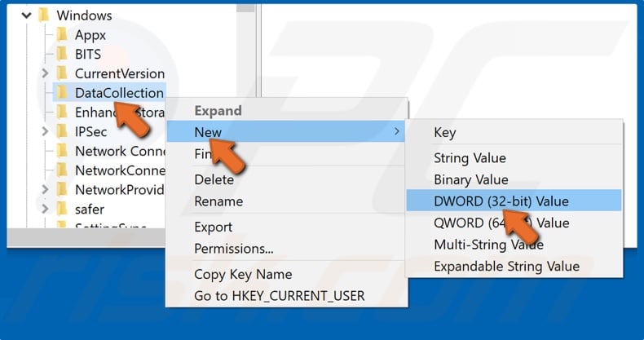Select the CurrentVersion key
Screen dimensions: 644x340
[120, 74]
